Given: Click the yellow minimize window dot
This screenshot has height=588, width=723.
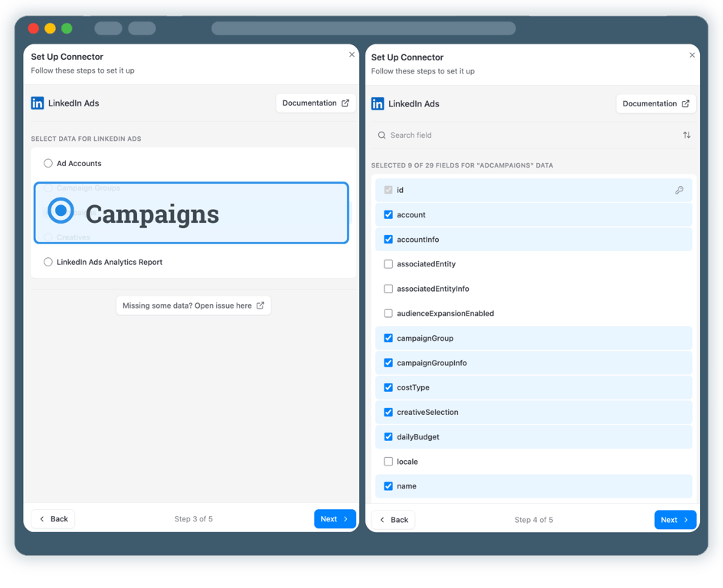Looking at the screenshot, I should [x=51, y=28].
